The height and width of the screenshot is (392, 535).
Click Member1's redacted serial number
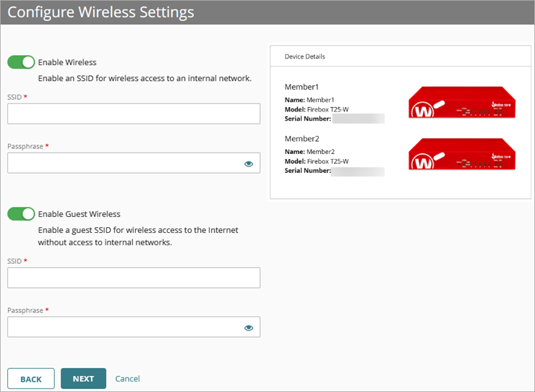coord(357,119)
